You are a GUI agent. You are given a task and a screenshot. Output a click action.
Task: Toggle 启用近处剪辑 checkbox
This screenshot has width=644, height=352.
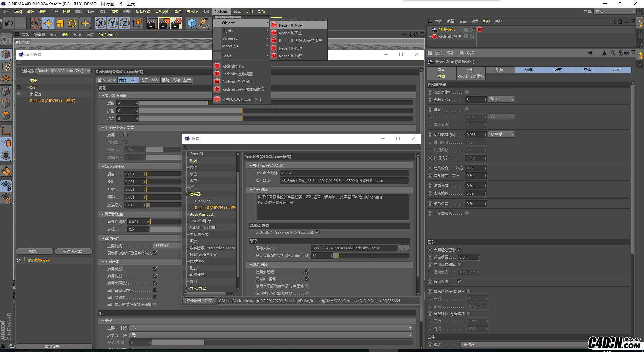[x=460, y=250]
